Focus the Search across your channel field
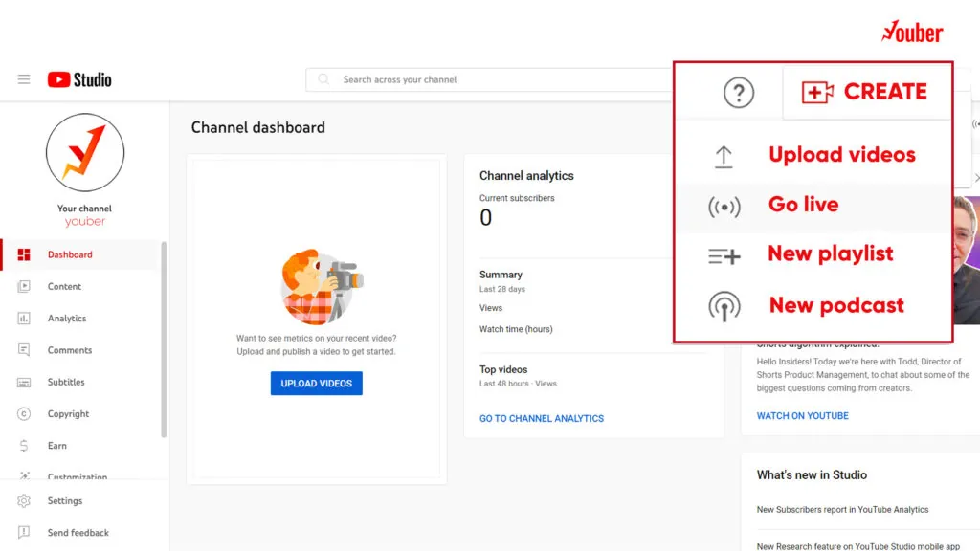The width and height of the screenshot is (980, 551). point(489,79)
